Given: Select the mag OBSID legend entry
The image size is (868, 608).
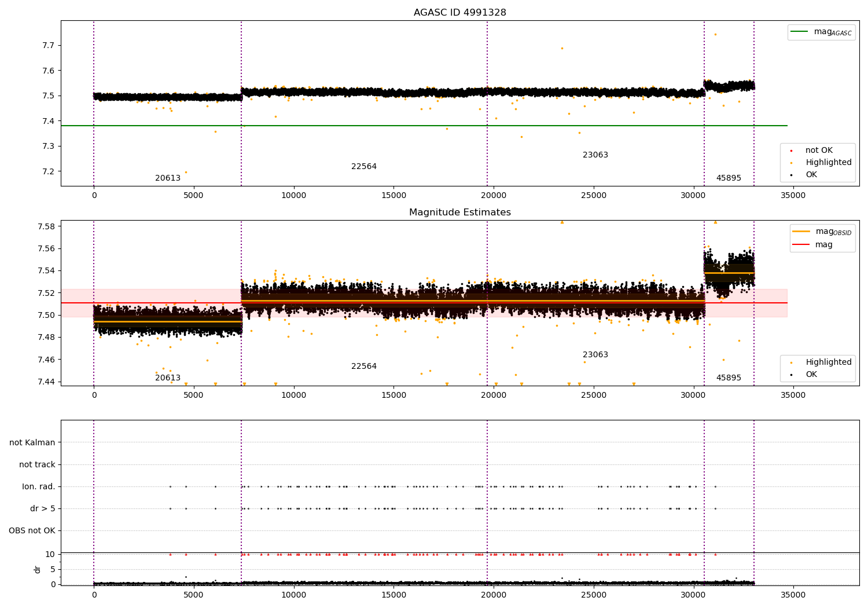Looking at the screenshot, I should (x=822, y=232).
